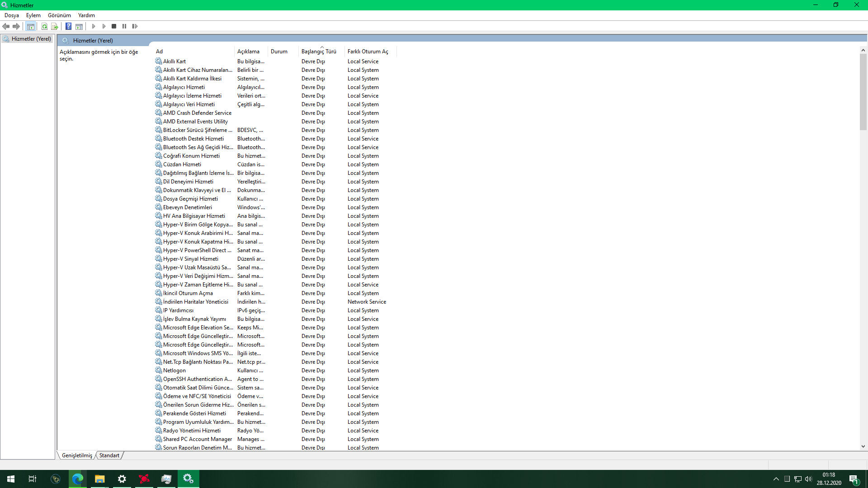Image resolution: width=868 pixels, height=488 pixels.
Task: Switch to the Standart tab
Action: tap(109, 455)
